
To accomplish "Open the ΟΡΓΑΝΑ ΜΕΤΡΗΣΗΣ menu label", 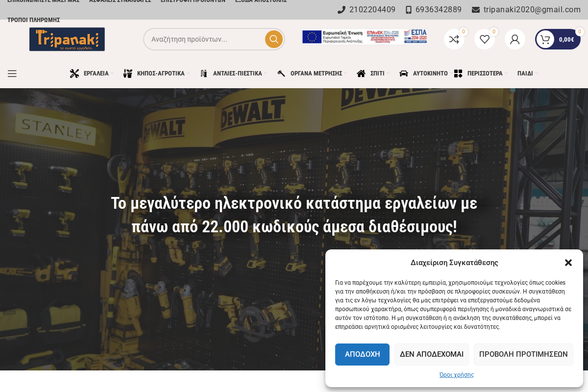I will [x=316, y=73].
